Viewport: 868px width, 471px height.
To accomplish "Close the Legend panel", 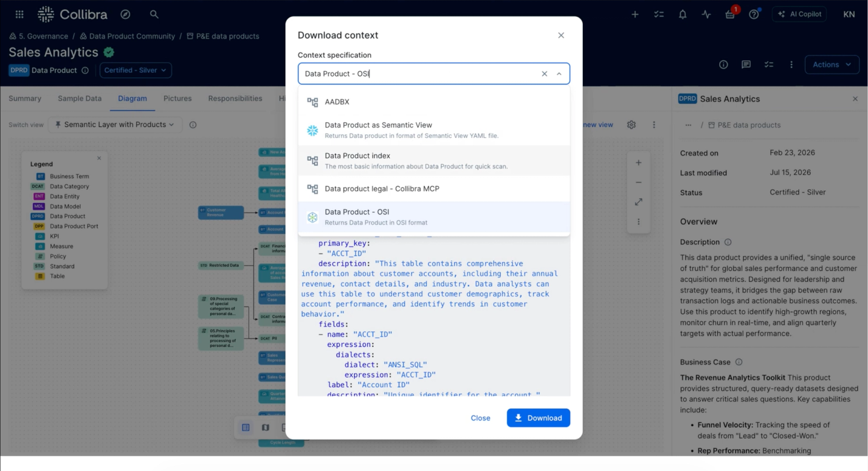I will pyautogui.click(x=99, y=158).
